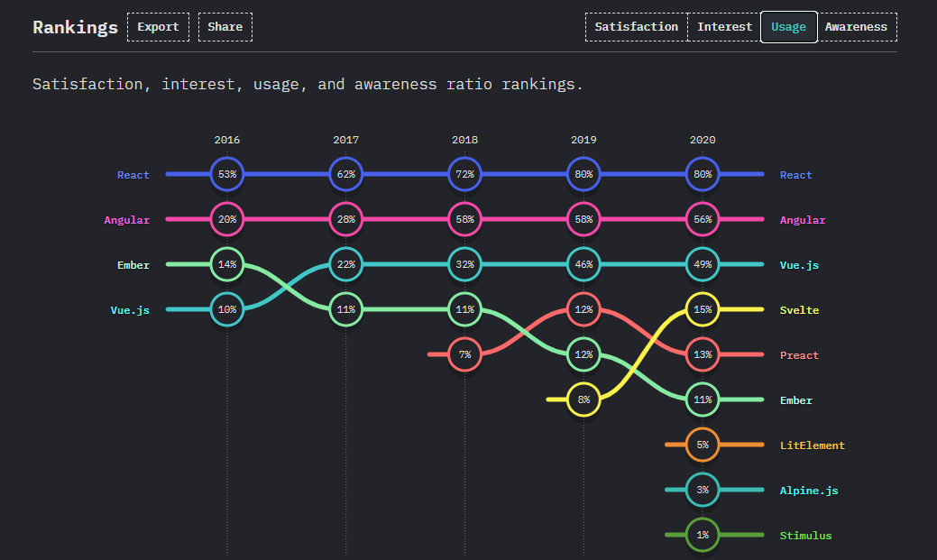Click Ember 2018 node showing 11%

point(465,309)
